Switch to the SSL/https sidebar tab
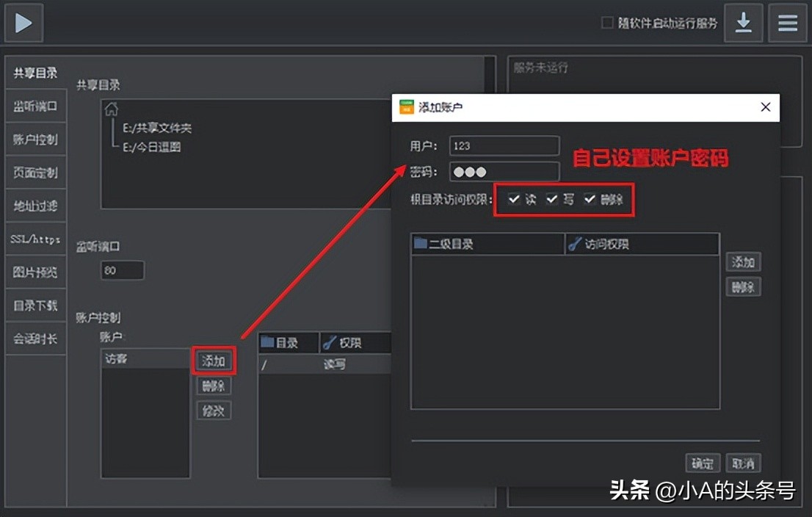The image size is (812, 517). pos(35,239)
